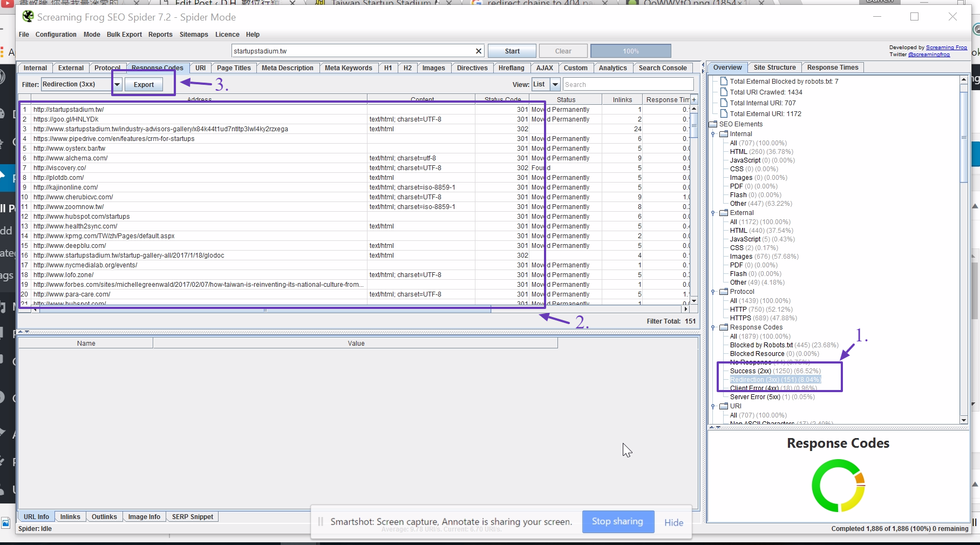The height and width of the screenshot is (545, 980).
Task: Select the http://www.lofo.zone/ row
Action: (x=355, y=275)
